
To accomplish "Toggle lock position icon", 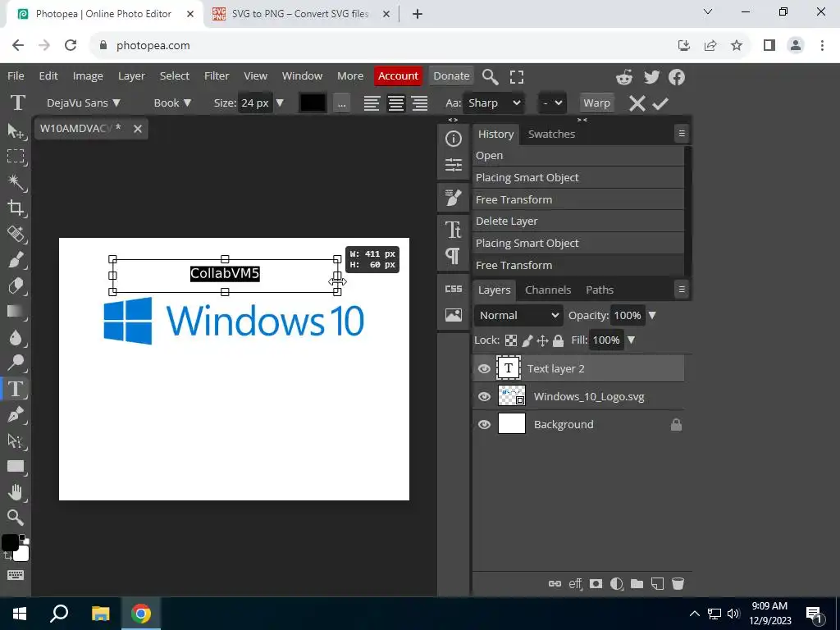I will pos(542,340).
